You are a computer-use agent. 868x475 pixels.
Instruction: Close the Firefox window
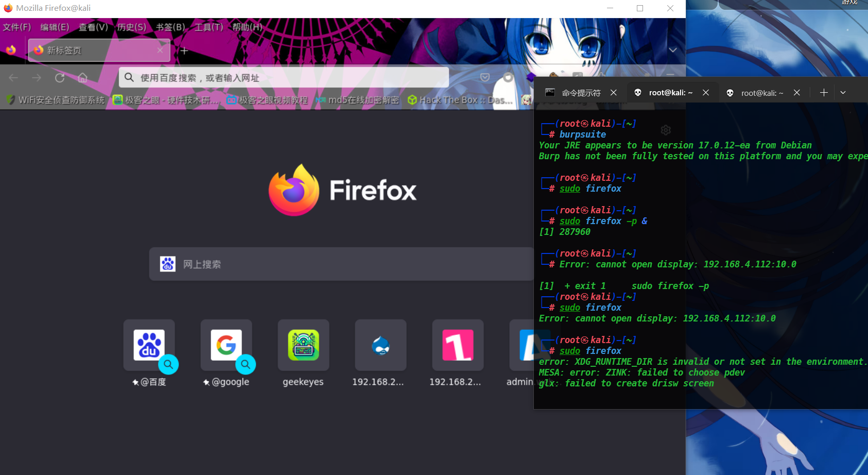pyautogui.click(x=670, y=8)
